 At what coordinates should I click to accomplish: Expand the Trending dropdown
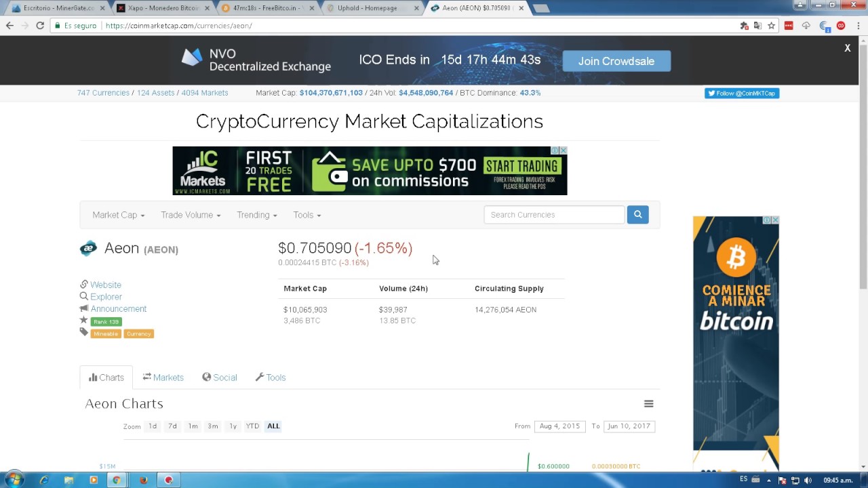click(256, 215)
